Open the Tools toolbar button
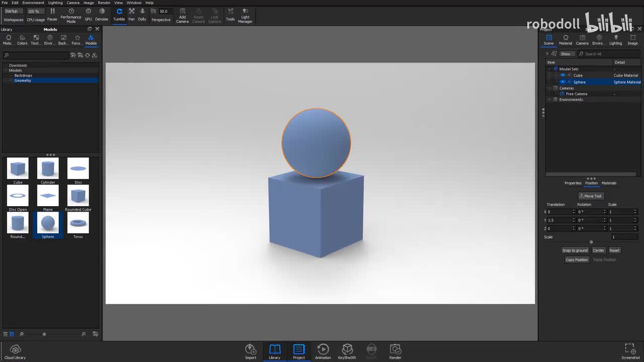 230,15
